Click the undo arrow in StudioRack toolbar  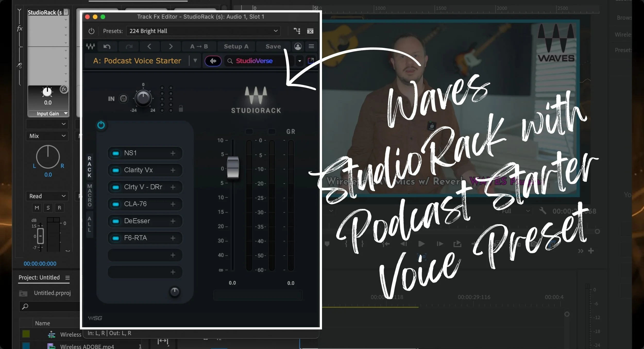(x=107, y=46)
